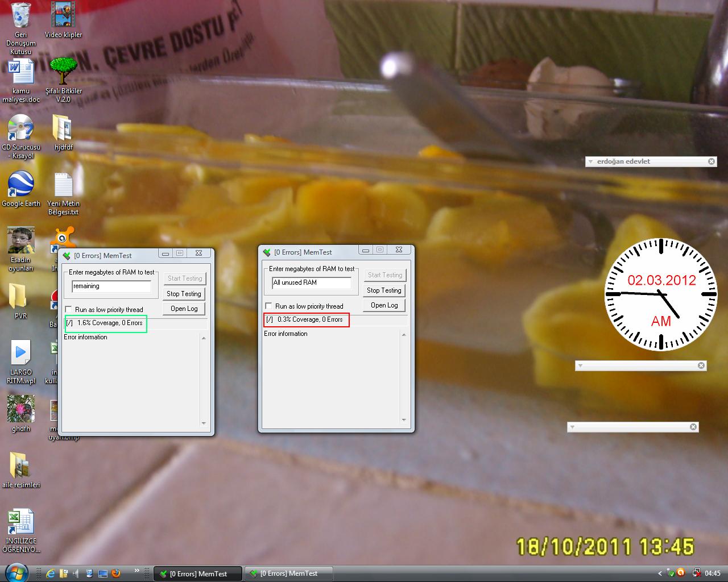Open Log for the All unused RAM test

tap(384, 305)
